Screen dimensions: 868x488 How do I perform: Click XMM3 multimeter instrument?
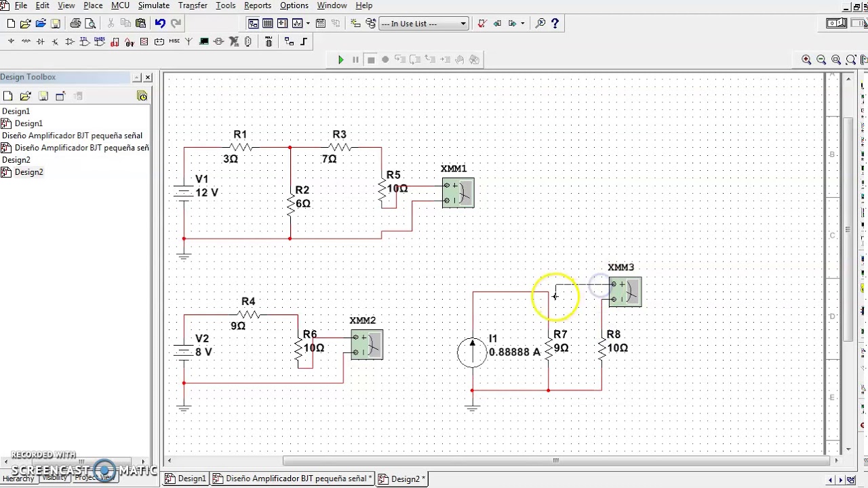pos(625,291)
